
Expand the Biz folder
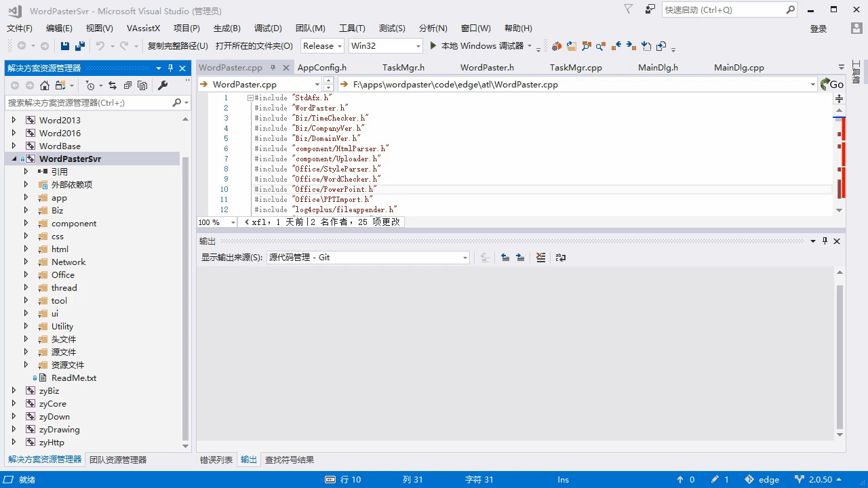click(26, 211)
